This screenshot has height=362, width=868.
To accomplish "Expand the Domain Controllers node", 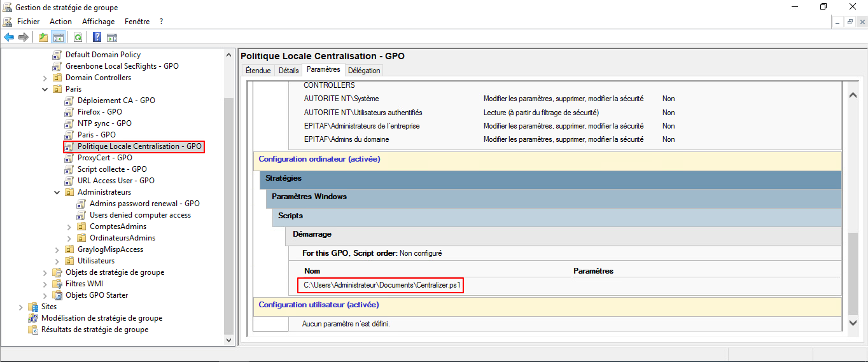I will click(45, 78).
